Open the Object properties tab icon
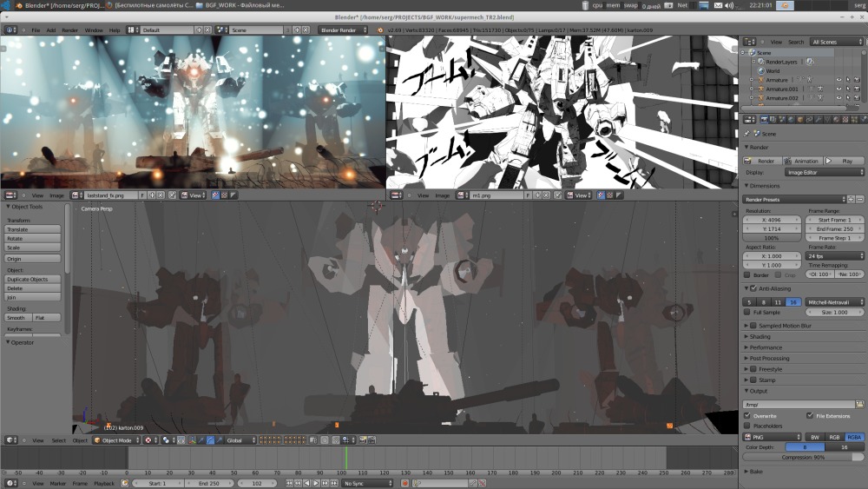This screenshot has height=489, width=868. 800,119
